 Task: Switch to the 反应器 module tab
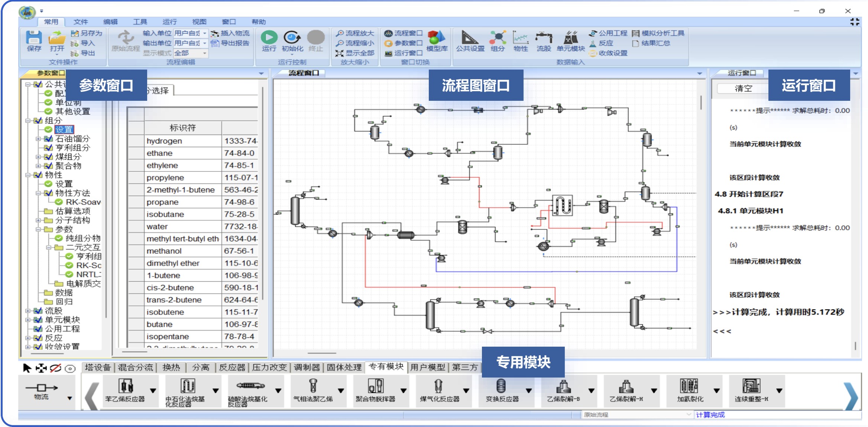coord(232,367)
